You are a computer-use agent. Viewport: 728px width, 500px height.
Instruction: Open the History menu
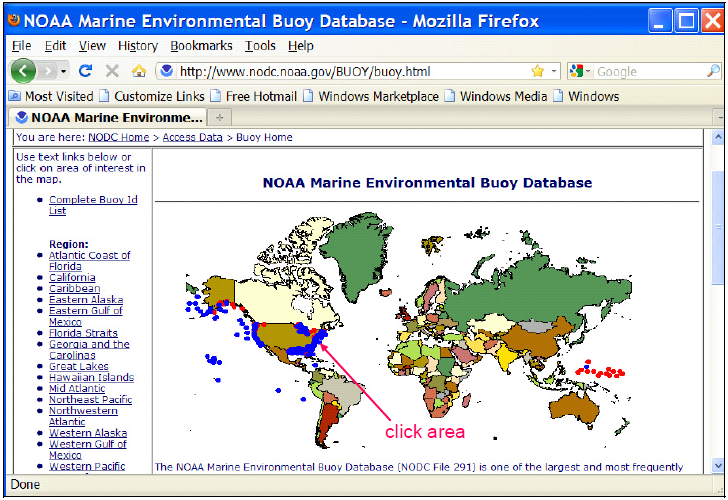138,45
